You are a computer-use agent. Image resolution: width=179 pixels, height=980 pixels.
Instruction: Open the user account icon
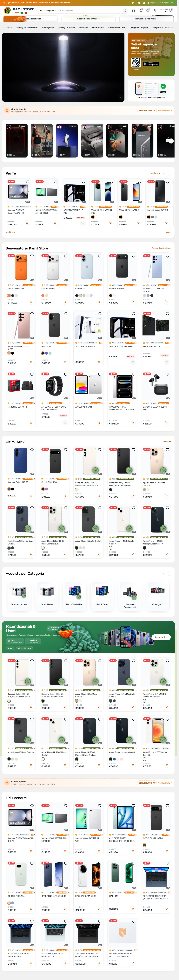pyautogui.click(x=155, y=11)
